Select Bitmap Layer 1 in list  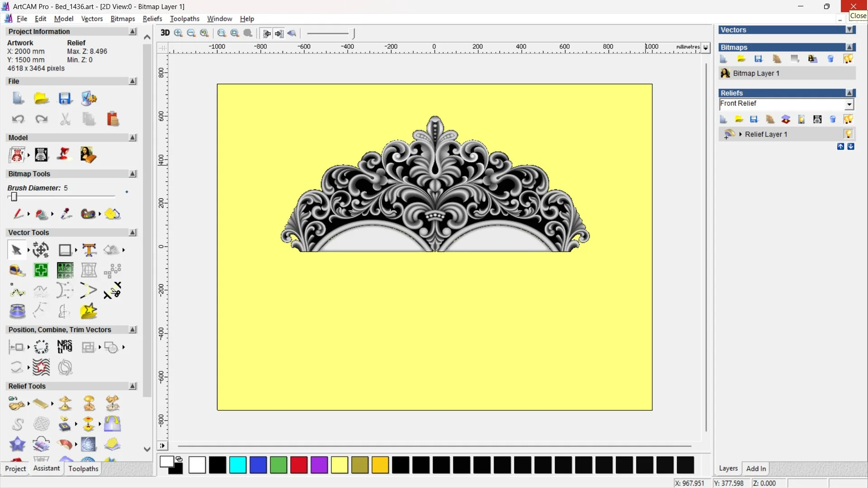coord(756,73)
